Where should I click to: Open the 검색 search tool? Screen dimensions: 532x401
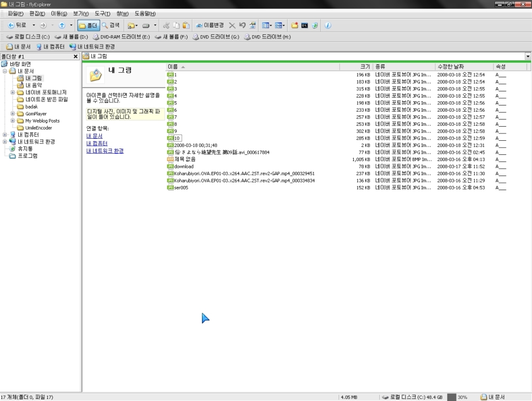click(111, 25)
